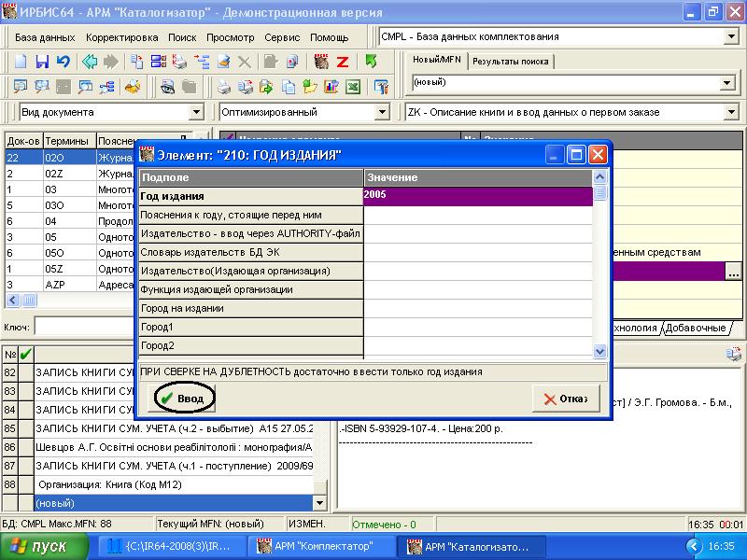747x560 pixels.
Task: Click the red Z toolbar icon
Action: click(343, 62)
